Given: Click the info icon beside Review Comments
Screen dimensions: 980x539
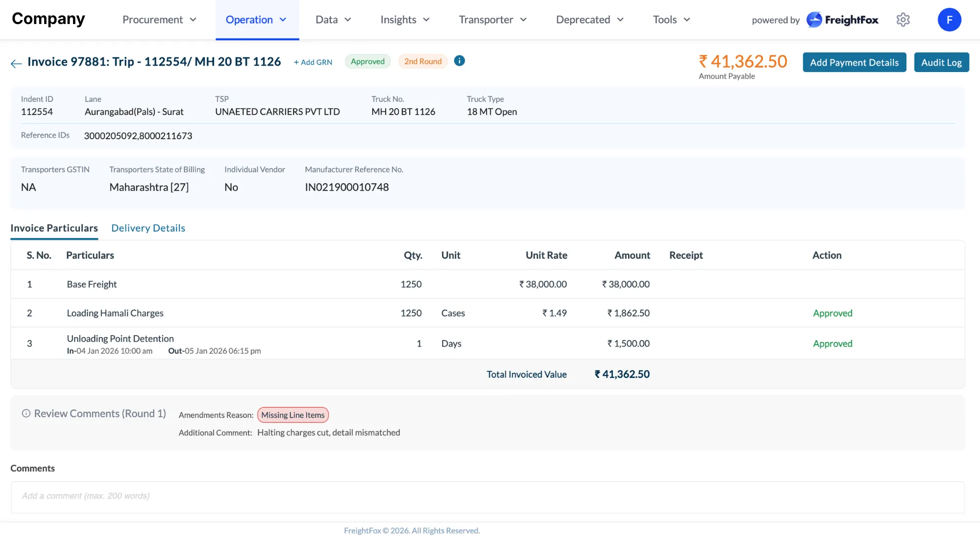Looking at the screenshot, I should point(26,414).
